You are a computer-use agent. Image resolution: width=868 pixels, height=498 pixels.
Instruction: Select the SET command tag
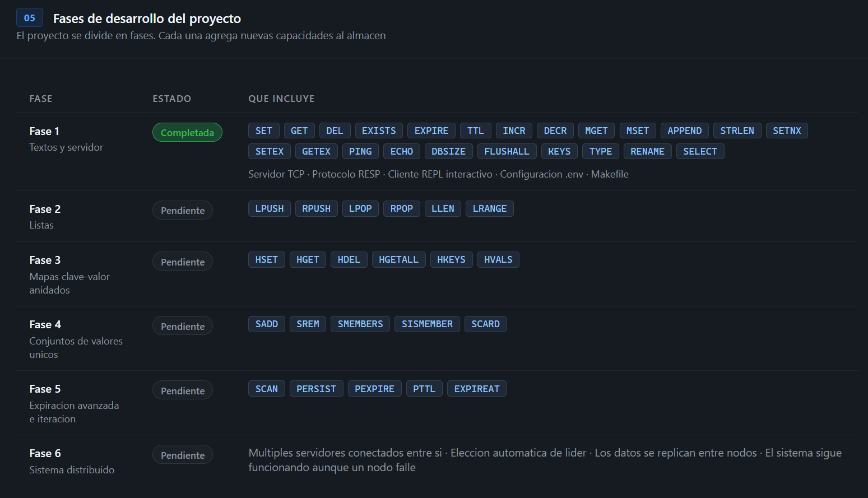click(264, 131)
